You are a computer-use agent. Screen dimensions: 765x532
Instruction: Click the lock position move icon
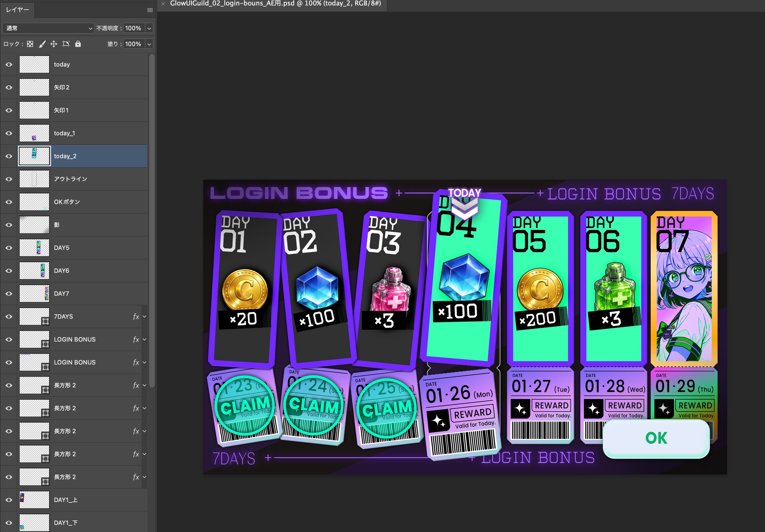click(54, 44)
